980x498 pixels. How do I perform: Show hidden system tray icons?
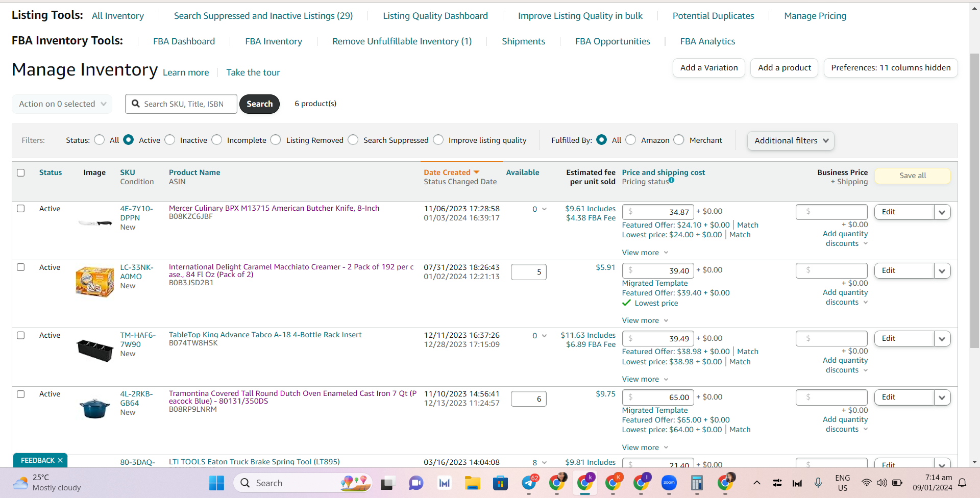[x=757, y=483]
